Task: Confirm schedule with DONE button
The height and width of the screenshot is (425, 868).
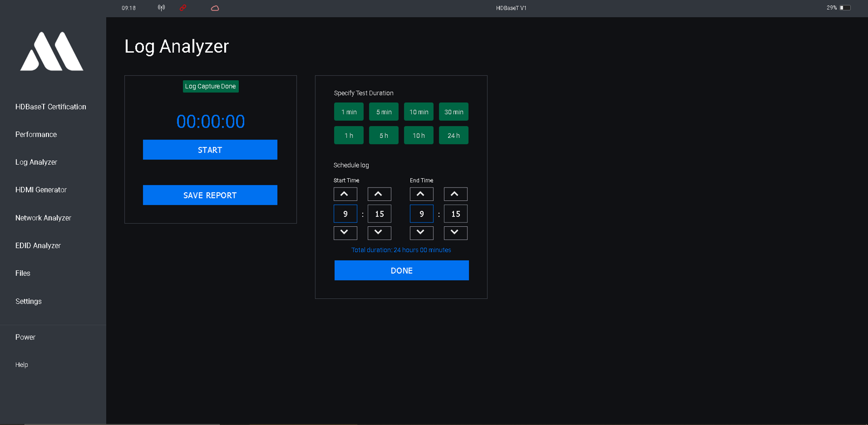Action: (x=402, y=270)
